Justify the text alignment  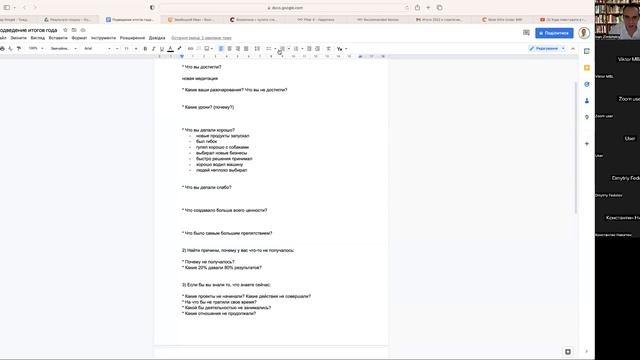pyautogui.click(x=246, y=49)
